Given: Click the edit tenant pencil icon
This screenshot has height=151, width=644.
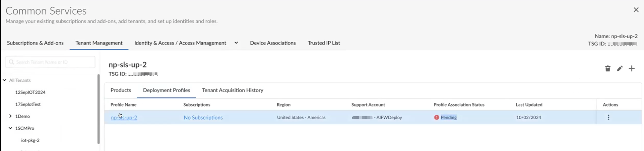Looking at the screenshot, I should pos(619,69).
